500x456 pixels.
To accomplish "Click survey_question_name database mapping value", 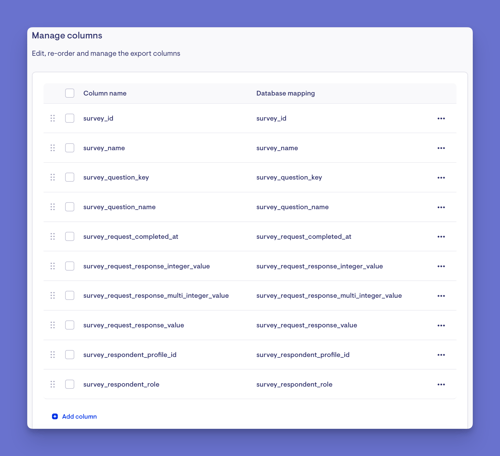I will click(x=292, y=207).
